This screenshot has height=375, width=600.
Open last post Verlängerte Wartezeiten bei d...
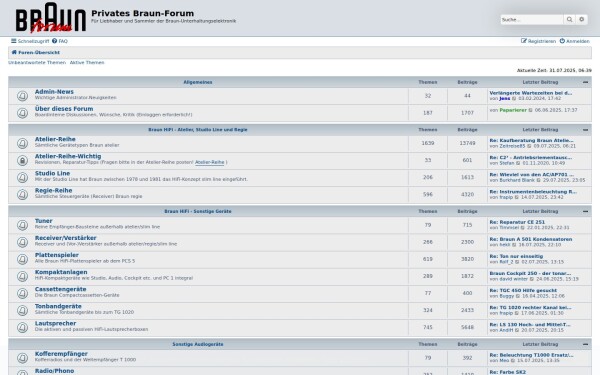(x=531, y=93)
